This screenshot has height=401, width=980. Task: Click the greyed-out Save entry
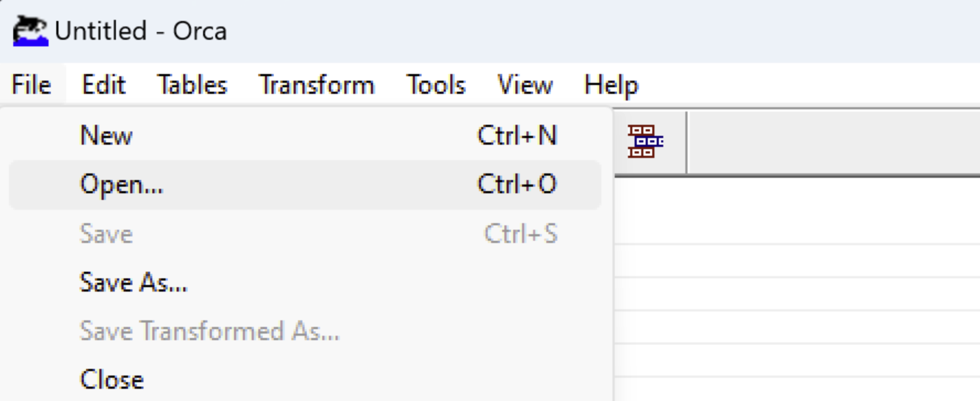tap(305, 234)
